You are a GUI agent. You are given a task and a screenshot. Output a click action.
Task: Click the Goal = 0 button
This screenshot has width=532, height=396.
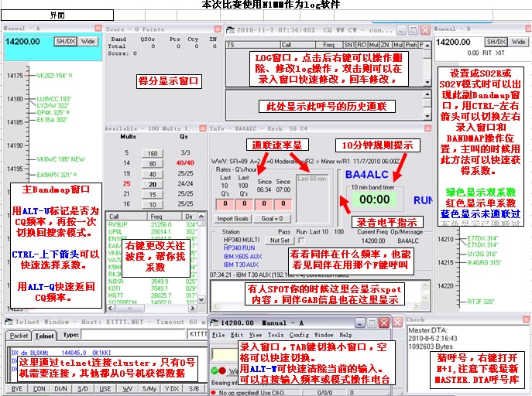point(272,218)
